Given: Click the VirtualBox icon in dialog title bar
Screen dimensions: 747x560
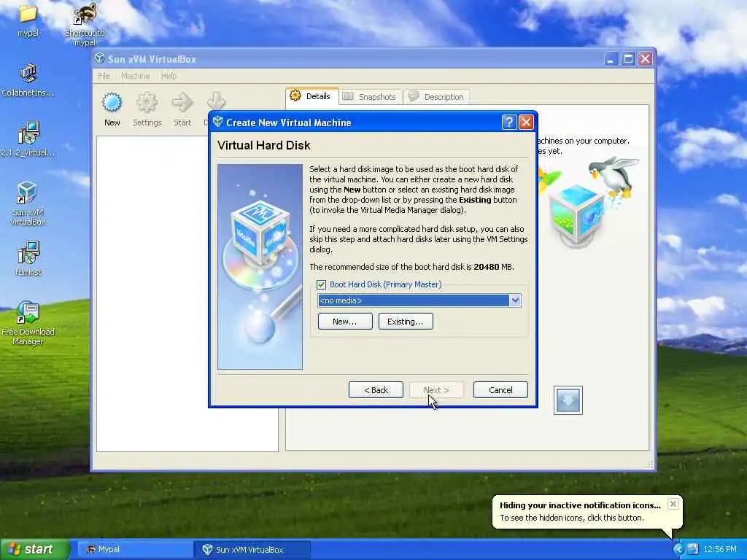Looking at the screenshot, I should pyautogui.click(x=218, y=122).
